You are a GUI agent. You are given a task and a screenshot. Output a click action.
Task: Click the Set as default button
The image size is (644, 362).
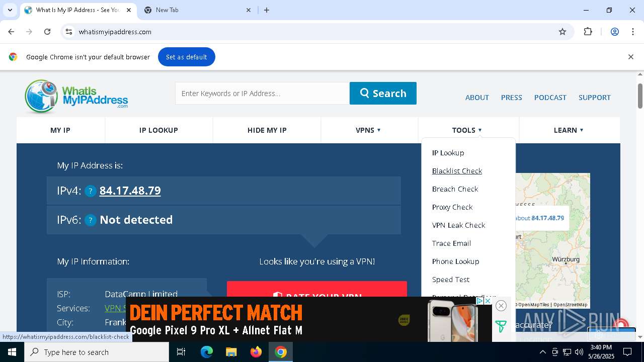tap(187, 57)
